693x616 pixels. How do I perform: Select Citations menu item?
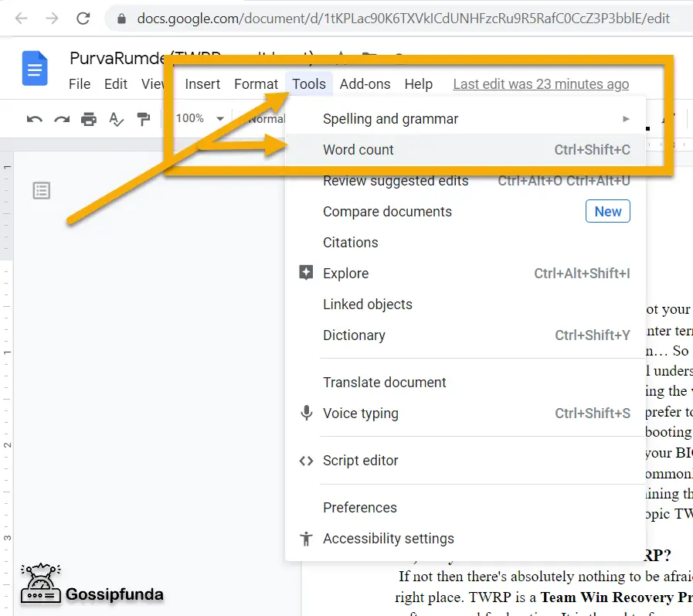pyautogui.click(x=466, y=243)
